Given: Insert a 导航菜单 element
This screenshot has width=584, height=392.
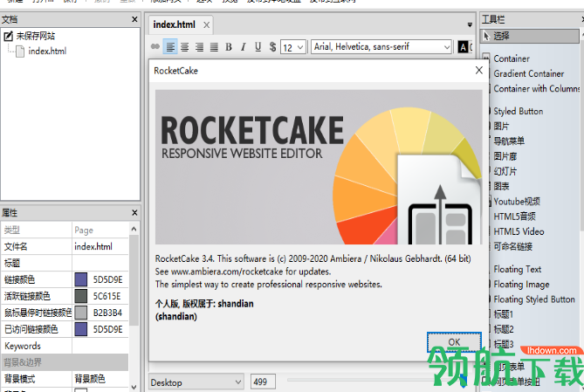Looking at the screenshot, I should coord(509,141).
